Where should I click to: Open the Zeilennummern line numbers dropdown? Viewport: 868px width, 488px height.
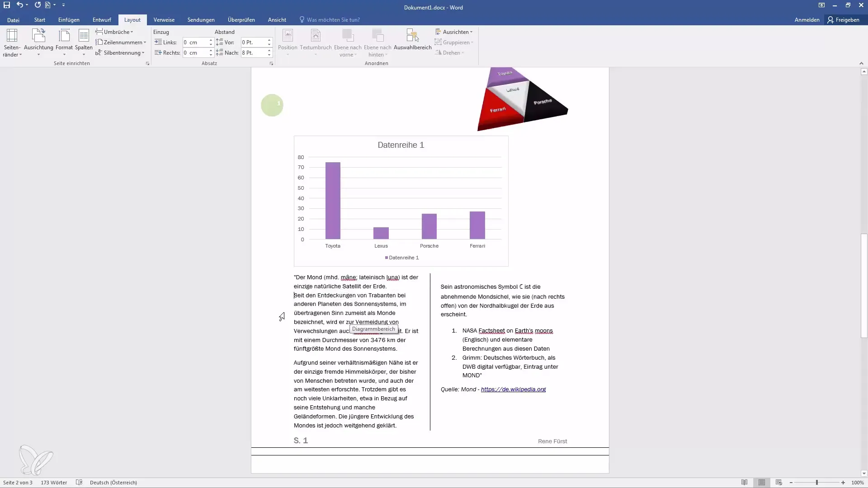tap(121, 42)
